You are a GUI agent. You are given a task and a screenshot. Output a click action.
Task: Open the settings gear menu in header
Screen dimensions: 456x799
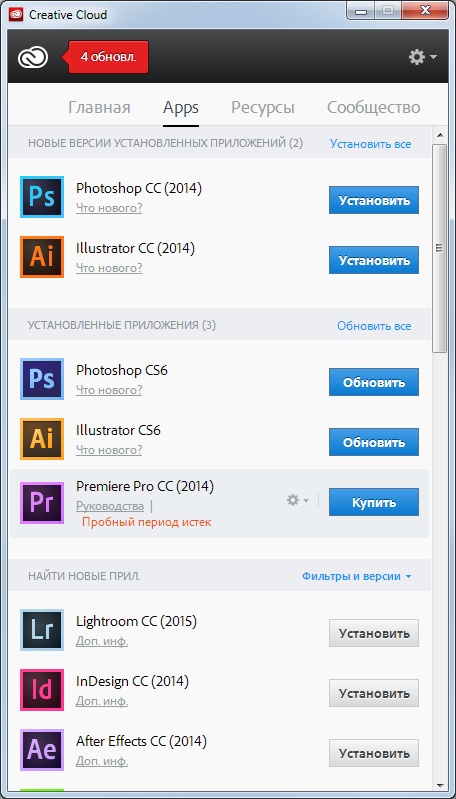(422, 57)
